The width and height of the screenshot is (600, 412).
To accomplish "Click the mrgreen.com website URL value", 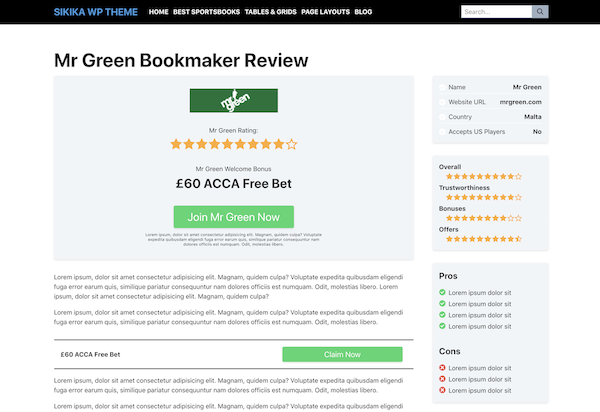I will tap(520, 102).
